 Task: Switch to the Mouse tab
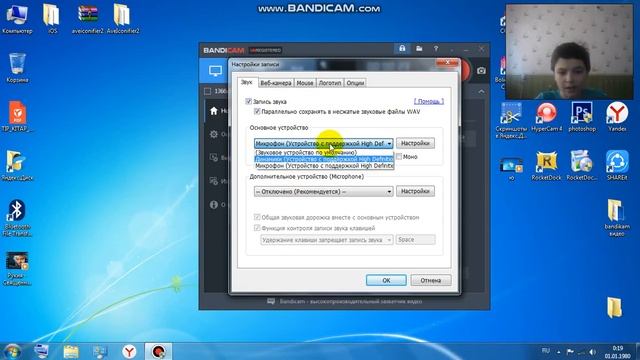point(304,83)
